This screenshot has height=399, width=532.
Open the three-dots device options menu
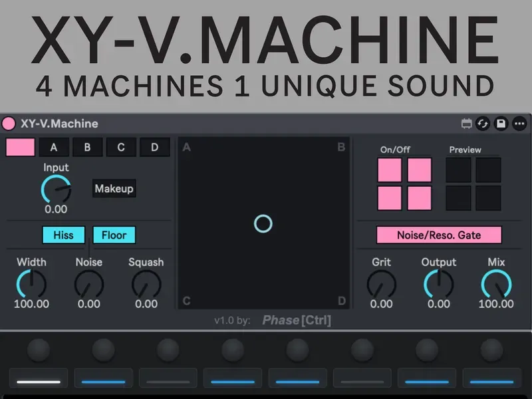[x=519, y=124]
